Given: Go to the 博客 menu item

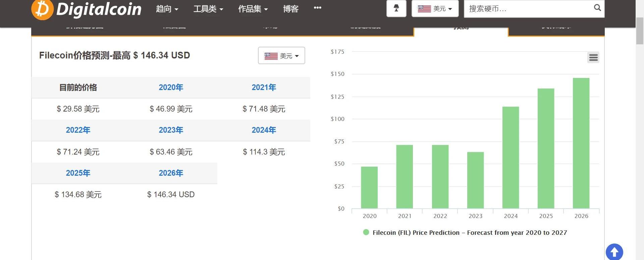Looking at the screenshot, I should point(290,9).
